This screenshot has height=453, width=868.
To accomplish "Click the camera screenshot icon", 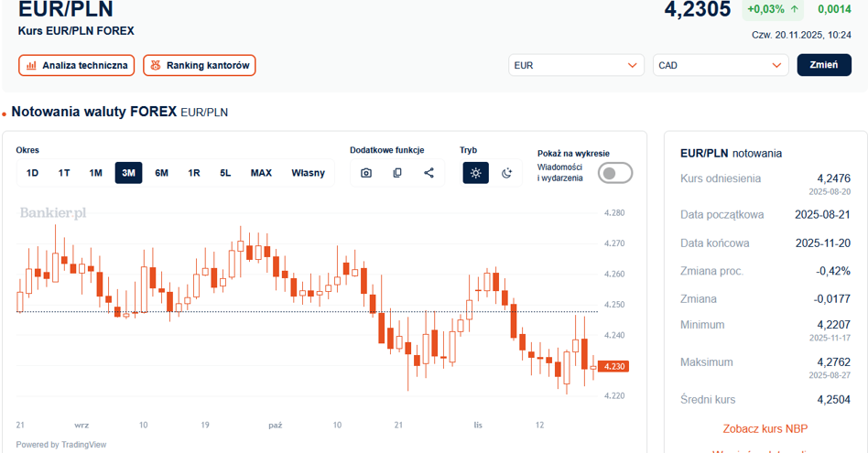I will (366, 173).
